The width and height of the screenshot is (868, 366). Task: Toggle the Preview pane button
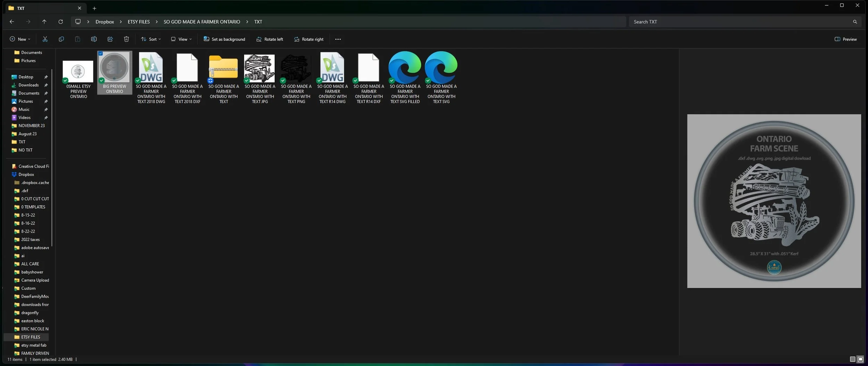click(x=845, y=39)
